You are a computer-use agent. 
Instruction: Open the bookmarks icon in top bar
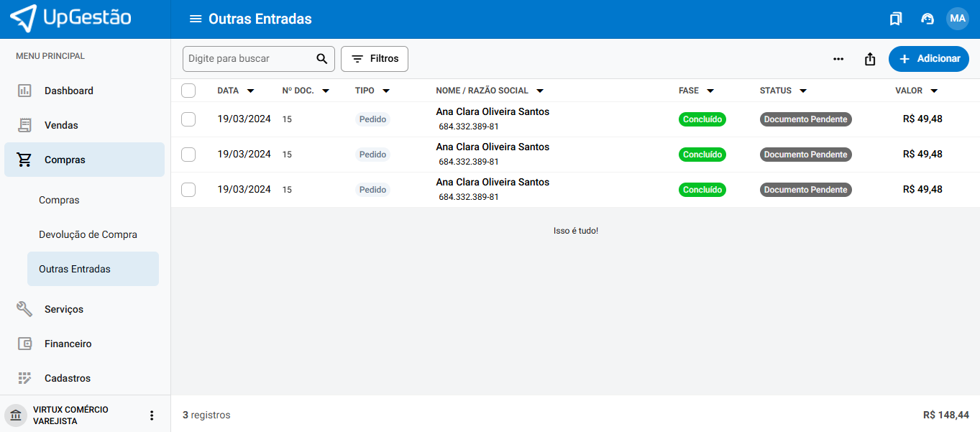click(895, 19)
